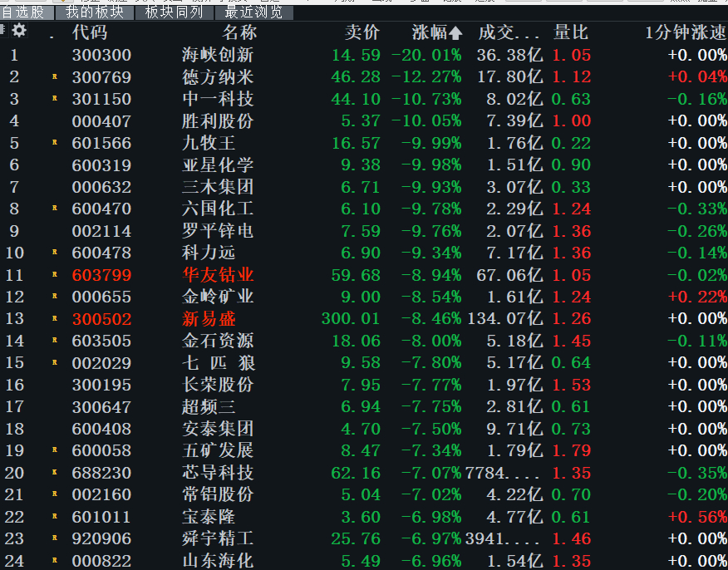Click the 1.79 volume ratio cell
This screenshot has width=728, height=570.
tap(571, 450)
